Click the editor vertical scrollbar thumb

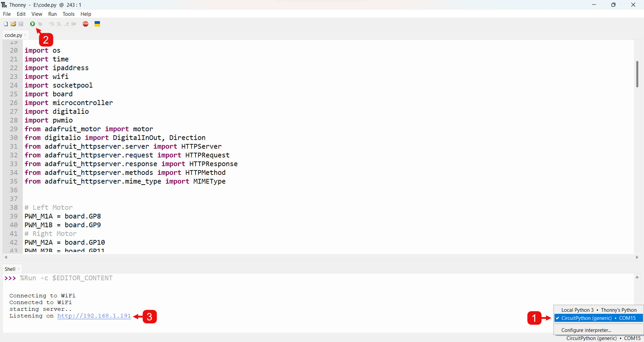pyautogui.click(x=637, y=74)
